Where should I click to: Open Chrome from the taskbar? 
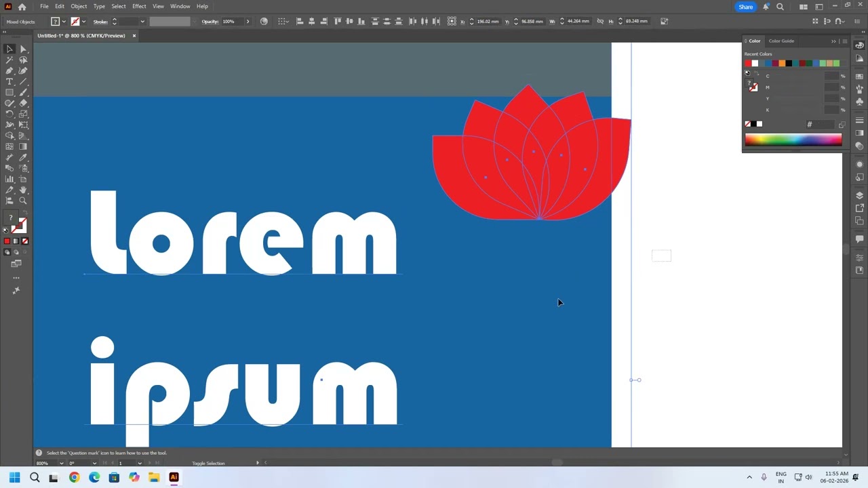click(75, 477)
